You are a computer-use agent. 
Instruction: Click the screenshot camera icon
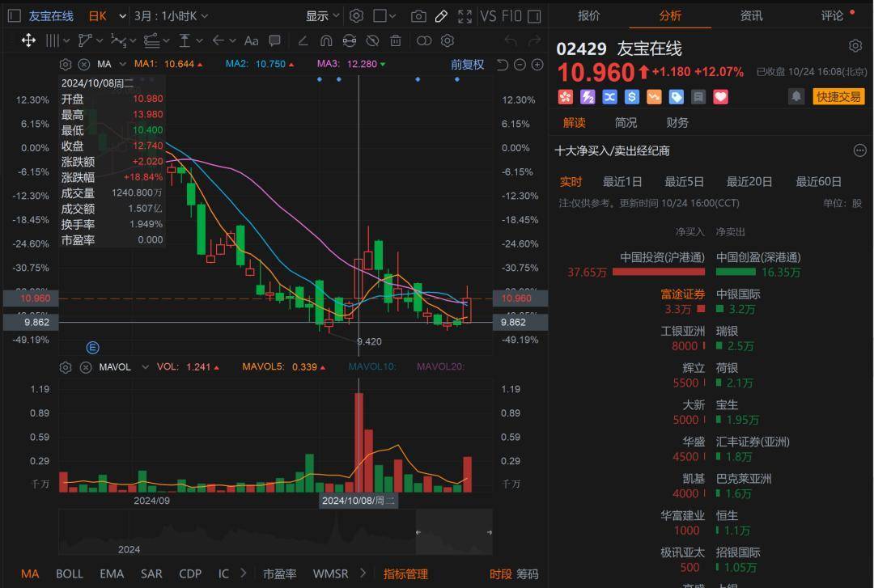(x=418, y=16)
